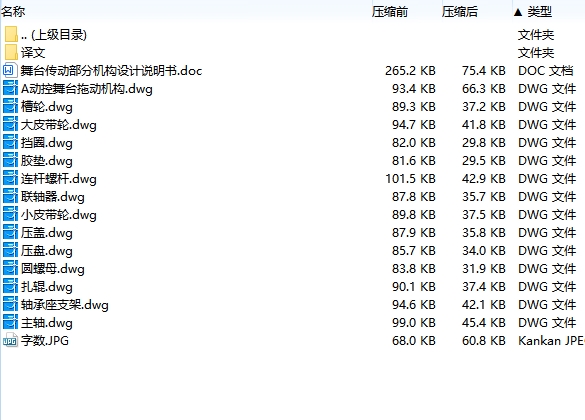Select the .. (上级目录) entry name

click(x=54, y=35)
